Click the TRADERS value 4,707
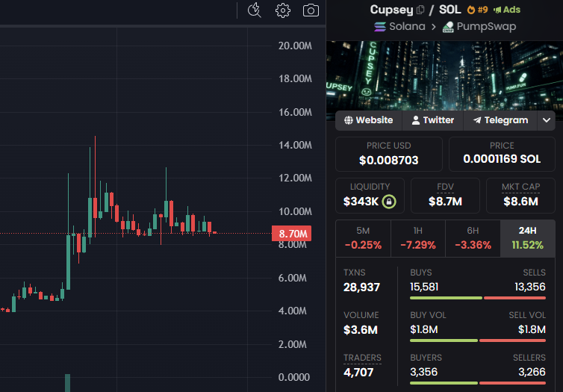 358,373
